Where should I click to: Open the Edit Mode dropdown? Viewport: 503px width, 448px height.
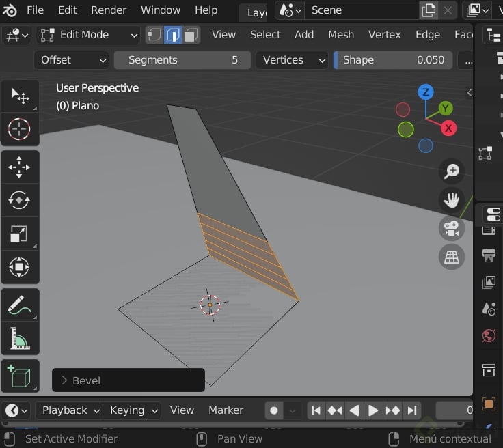88,35
